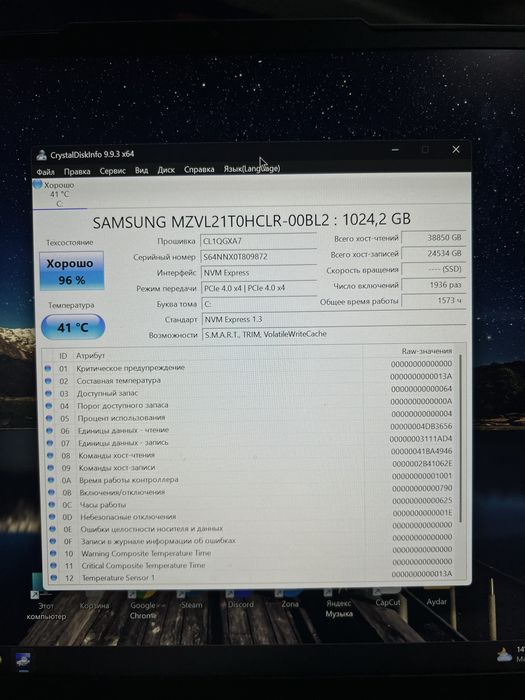Select the Часы работы row
The width and height of the screenshot is (525, 700).
pyautogui.click(x=249, y=505)
